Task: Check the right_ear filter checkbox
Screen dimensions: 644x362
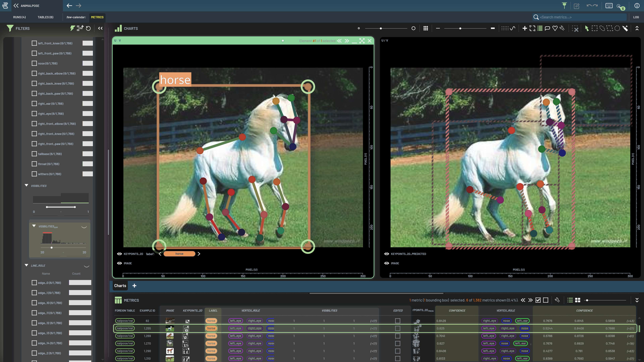Action: (x=34, y=104)
